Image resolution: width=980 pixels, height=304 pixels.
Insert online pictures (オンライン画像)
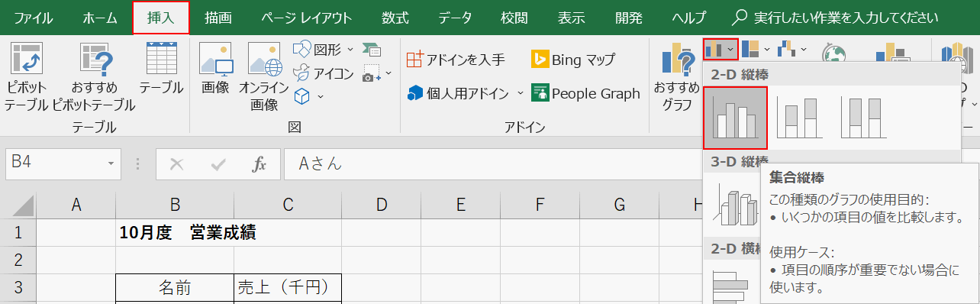point(263,76)
